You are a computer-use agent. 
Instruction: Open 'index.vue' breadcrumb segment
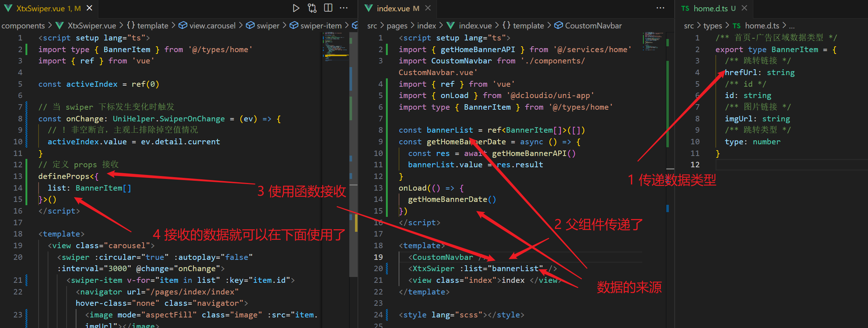(475, 26)
